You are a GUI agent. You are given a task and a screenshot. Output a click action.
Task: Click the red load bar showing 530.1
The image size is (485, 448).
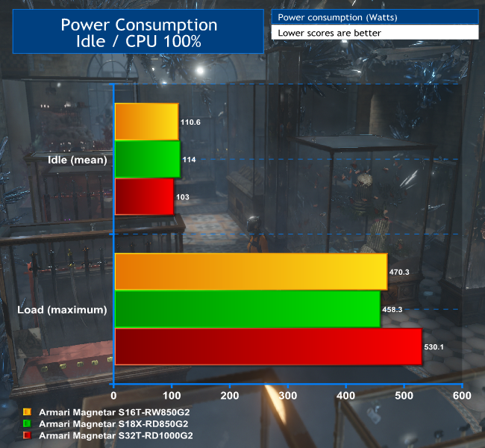click(269, 346)
